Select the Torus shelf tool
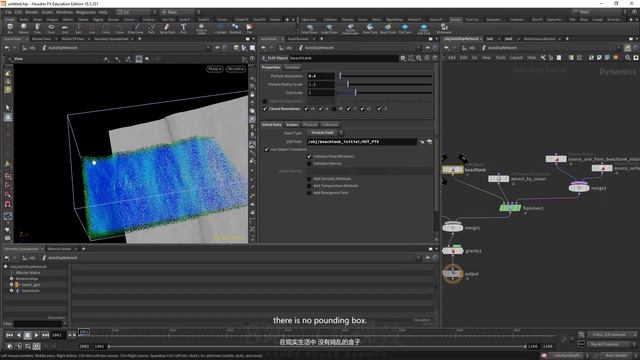This screenshot has height=360, width=640. [51, 28]
